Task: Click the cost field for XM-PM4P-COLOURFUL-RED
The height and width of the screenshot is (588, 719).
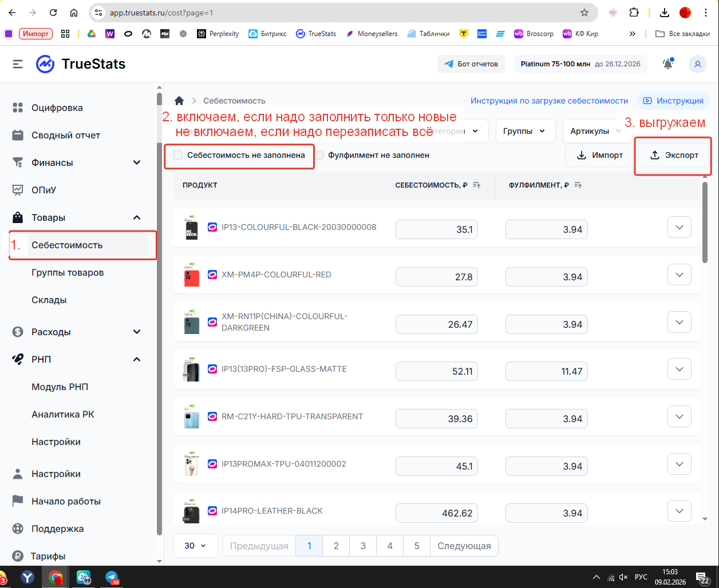Action: click(437, 277)
